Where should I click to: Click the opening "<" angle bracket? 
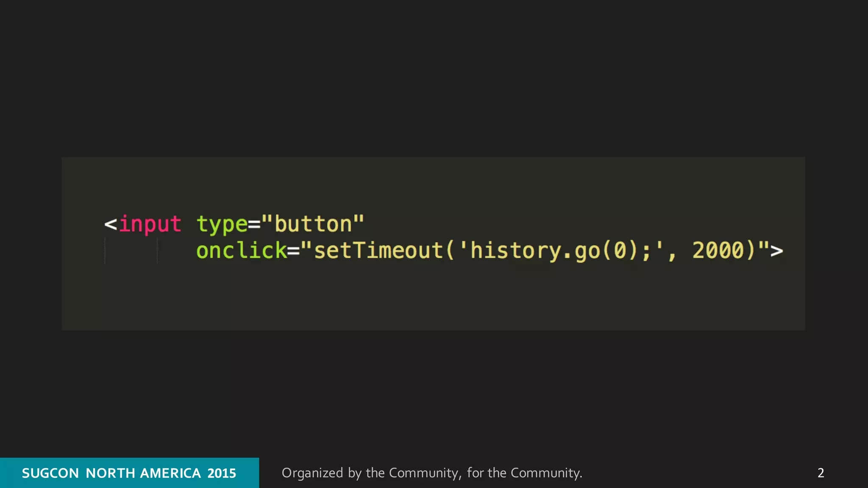point(111,224)
